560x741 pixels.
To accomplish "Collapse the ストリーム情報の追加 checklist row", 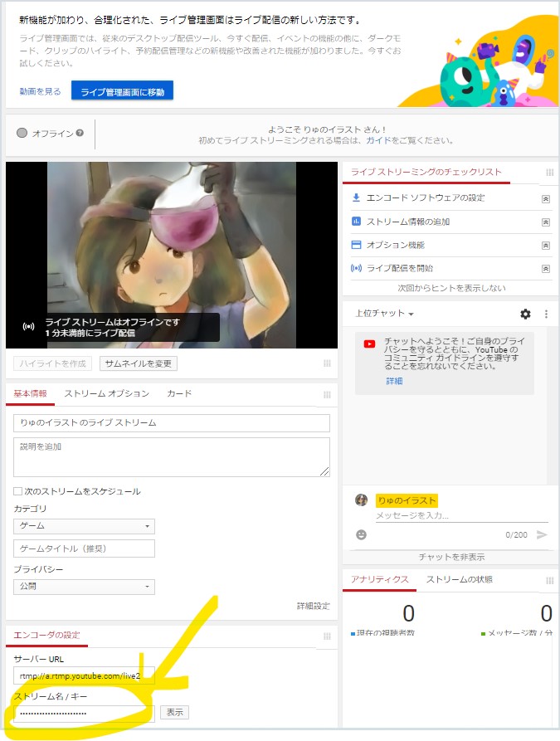I will (545, 222).
